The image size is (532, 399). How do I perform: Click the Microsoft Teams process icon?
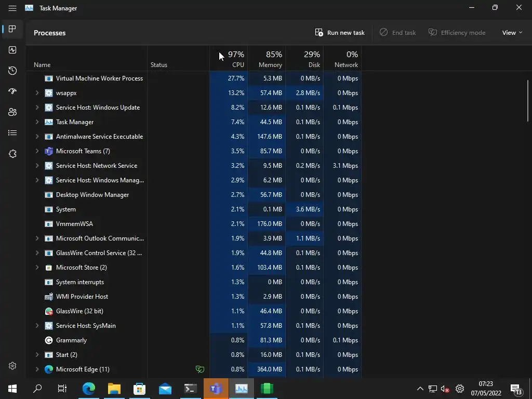pyautogui.click(x=48, y=151)
